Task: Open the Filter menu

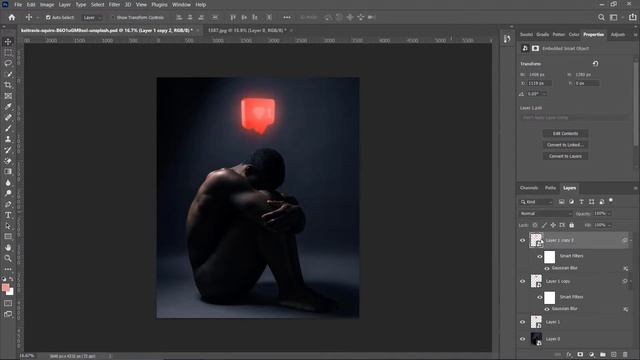Action: 114,4
